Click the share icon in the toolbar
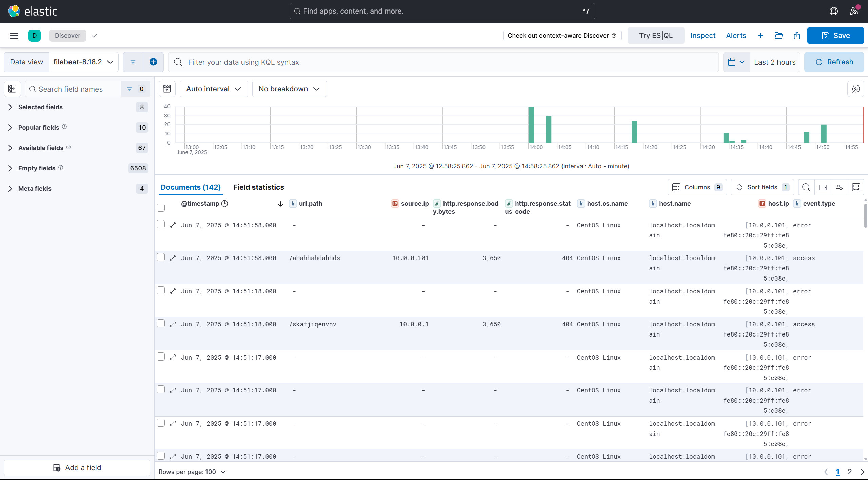868x480 pixels. click(x=797, y=36)
